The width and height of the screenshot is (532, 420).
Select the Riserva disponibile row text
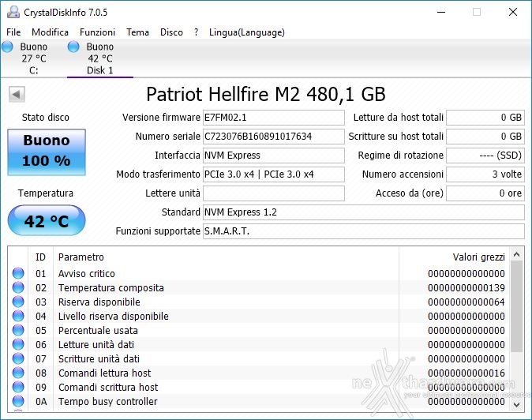[99, 302]
